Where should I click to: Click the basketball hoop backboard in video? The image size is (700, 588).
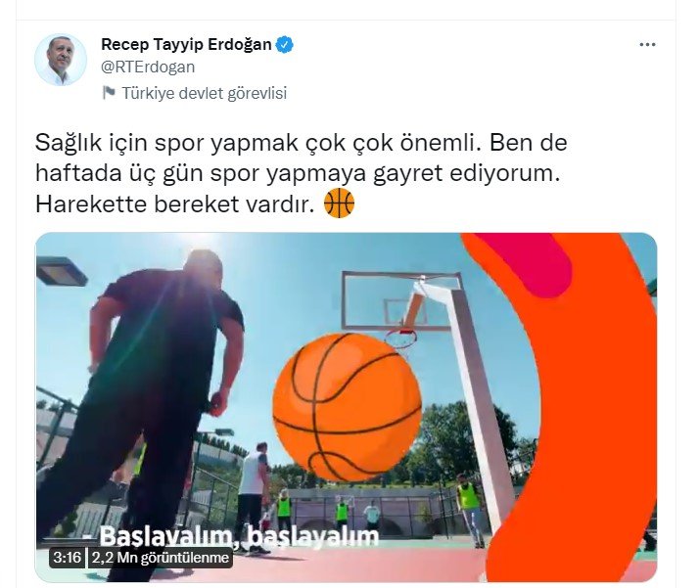point(400,300)
